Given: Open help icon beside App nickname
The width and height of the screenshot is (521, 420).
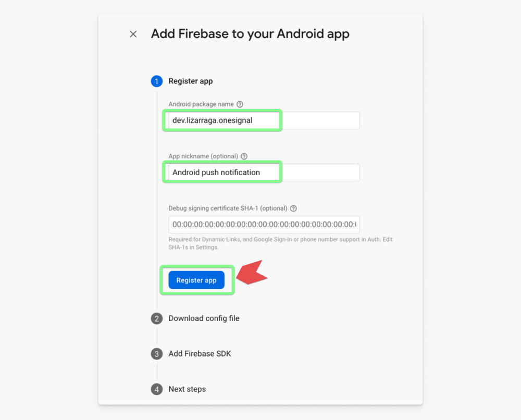Looking at the screenshot, I should 244,156.
